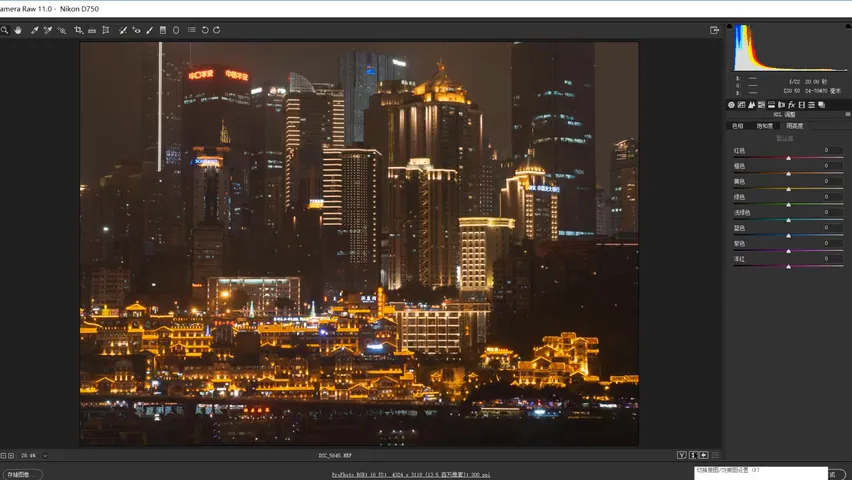Select the Color Sampler tool

[48, 30]
